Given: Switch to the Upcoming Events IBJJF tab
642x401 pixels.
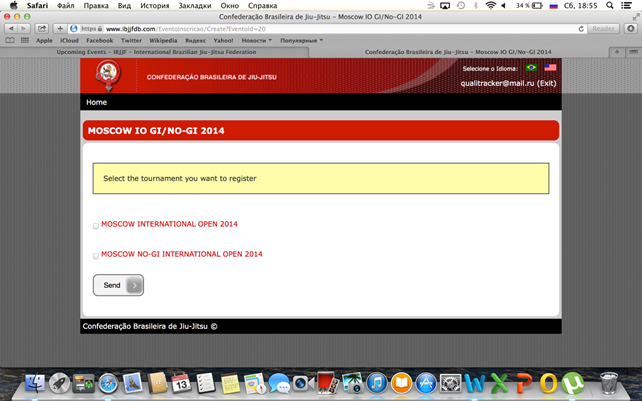Looking at the screenshot, I should [x=156, y=52].
